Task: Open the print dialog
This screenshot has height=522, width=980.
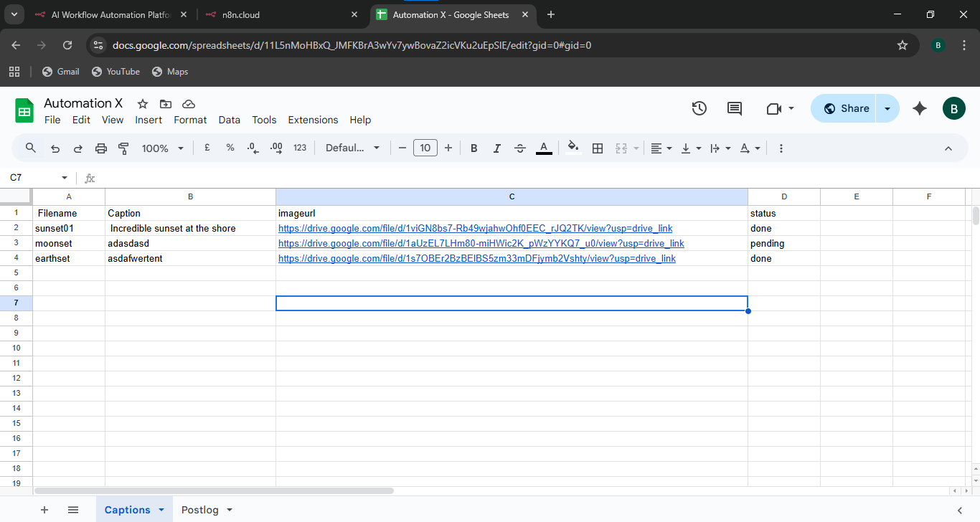Action: (100, 148)
